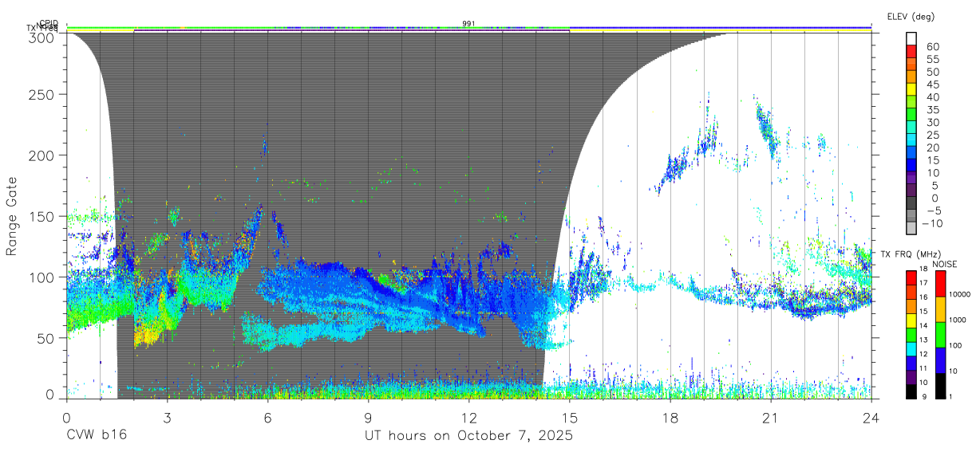The image size is (980, 452).
Task: Click the x-axis tick label '18'
Action: [x=670, y=418]
